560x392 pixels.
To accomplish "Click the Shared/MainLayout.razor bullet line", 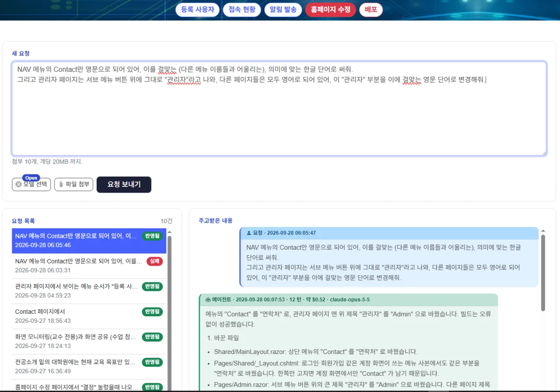I will (316, 352).
